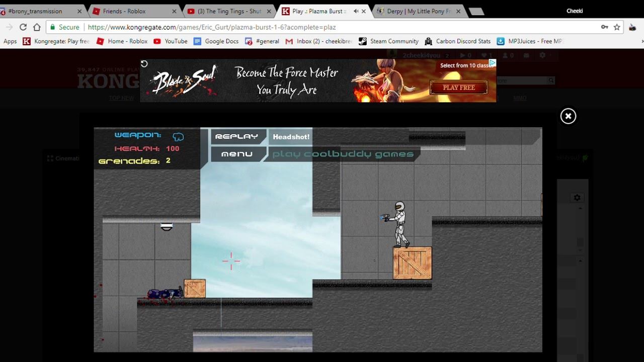Close the game overlay with the X
The width and height of the screenshot is (644, 362).
tap(568, 116)
